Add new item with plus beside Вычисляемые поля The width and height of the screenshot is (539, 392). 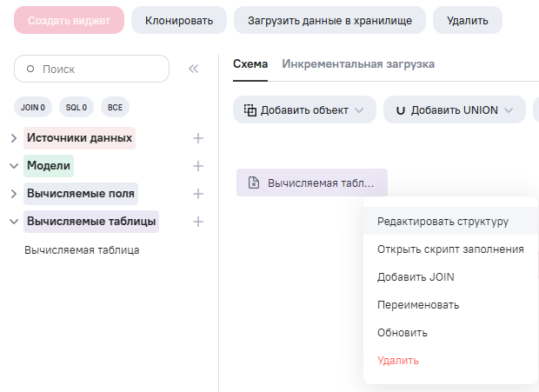[x=198, y=194]
